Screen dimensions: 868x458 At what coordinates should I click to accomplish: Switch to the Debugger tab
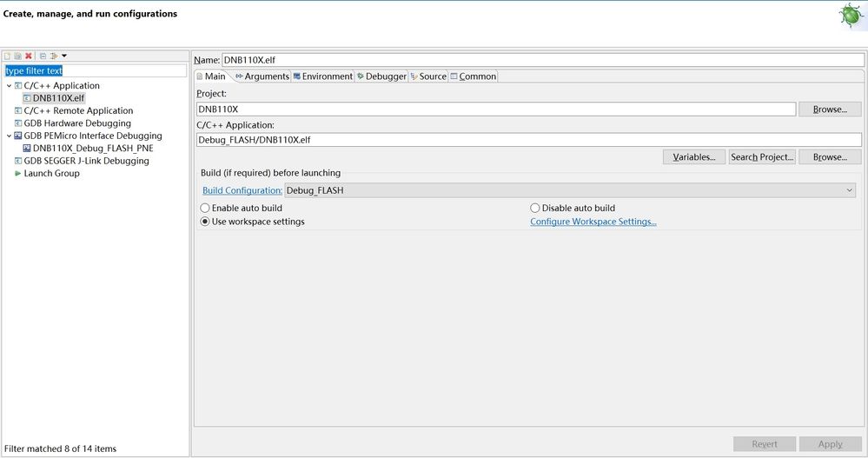coord(381,76)
